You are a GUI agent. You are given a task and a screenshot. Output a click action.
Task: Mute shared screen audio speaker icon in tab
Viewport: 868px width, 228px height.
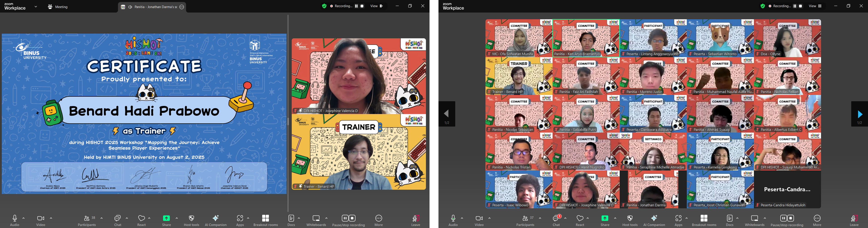pyautogui.click(x=130, y=7)
